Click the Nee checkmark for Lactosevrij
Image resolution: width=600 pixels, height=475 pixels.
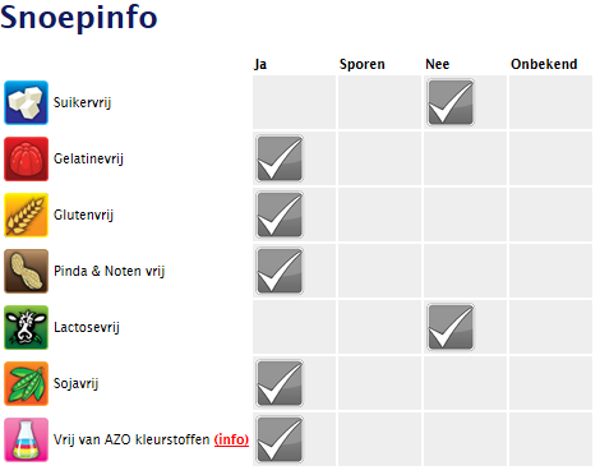[450, 326]
